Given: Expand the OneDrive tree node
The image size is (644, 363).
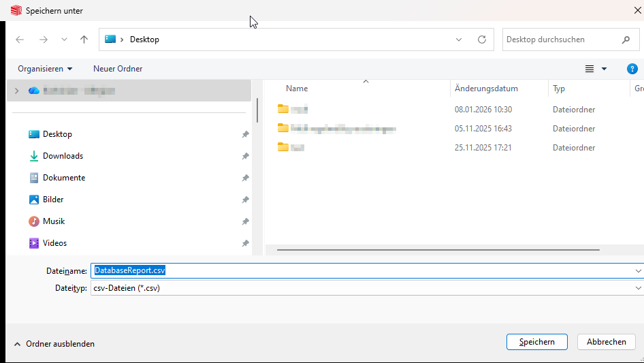Looking at the screenshot, I should [x=16, y=91].
